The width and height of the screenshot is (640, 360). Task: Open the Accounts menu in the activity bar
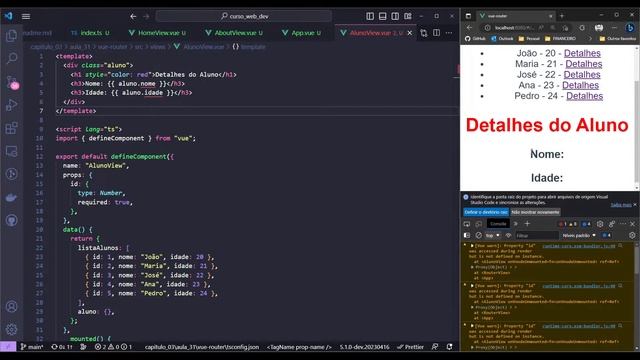pyautogui.click(x=11, y=306)
